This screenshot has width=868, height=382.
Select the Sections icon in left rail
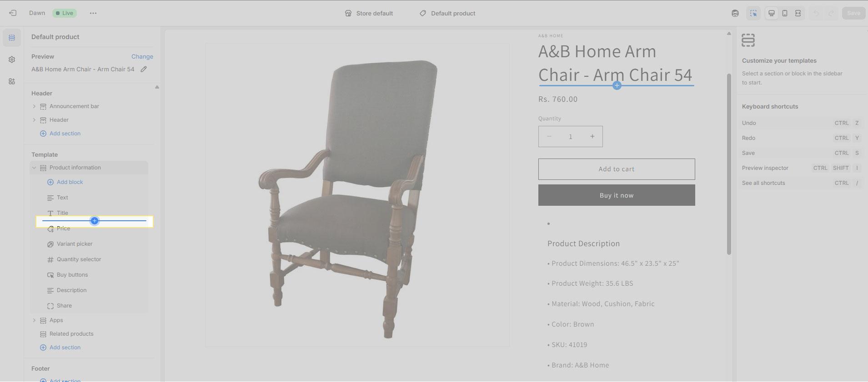click(12, 38)
